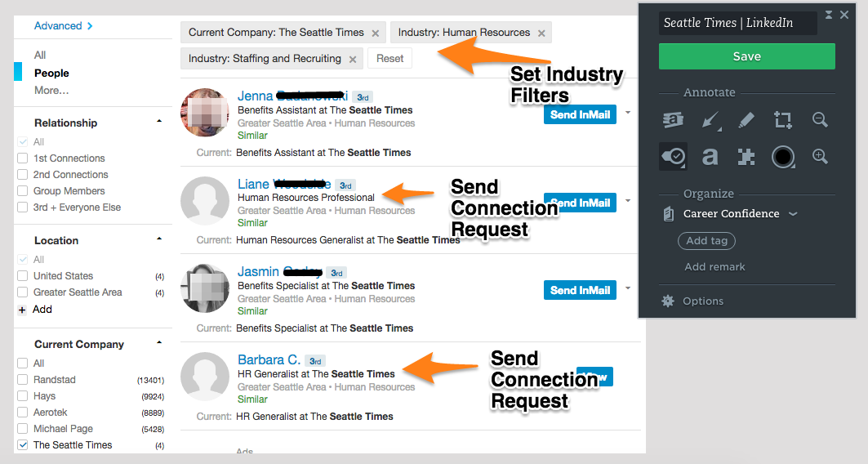868x464 pixels.
Task: Check the 1st Connections checkbox
Action: [x=23, y=158]
